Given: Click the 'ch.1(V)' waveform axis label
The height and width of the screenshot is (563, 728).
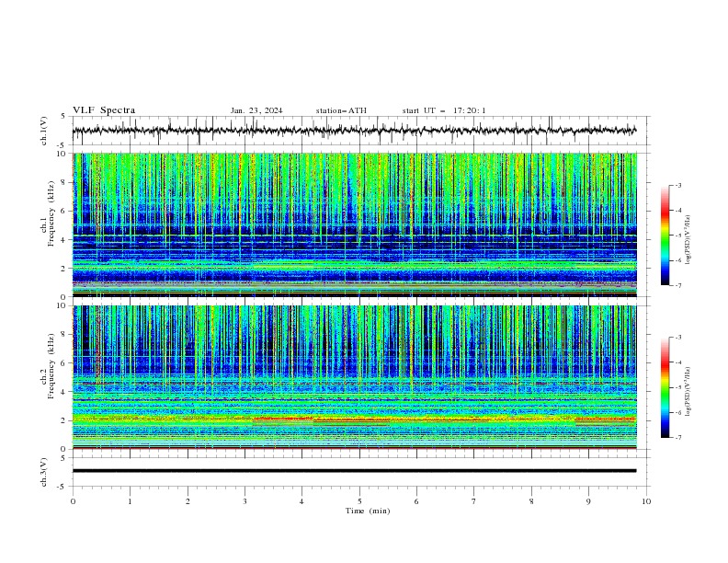Looking at the screenshot, I should tap(44, 131).
